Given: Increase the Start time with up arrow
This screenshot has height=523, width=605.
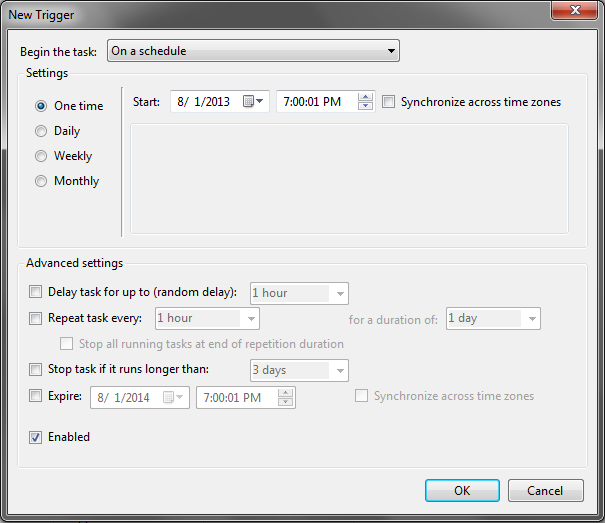Looking at the screenshot, I should point(365,97).
